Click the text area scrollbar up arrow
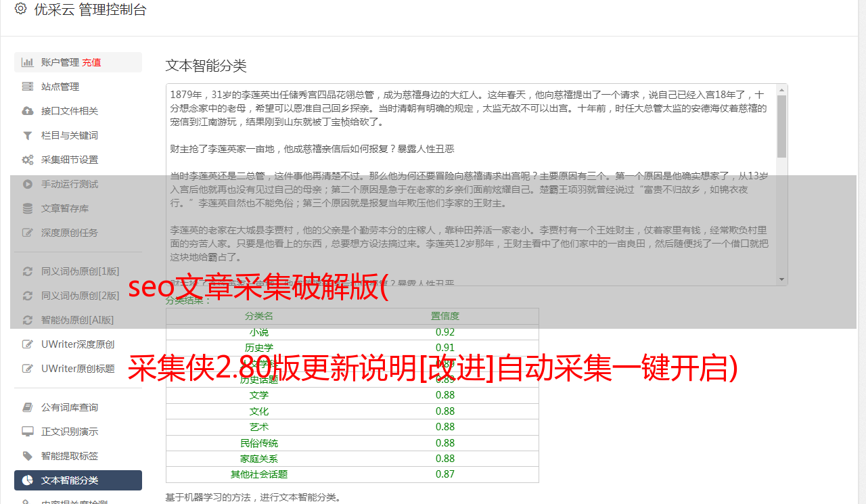This screenshot has width=866, height=504. coord(782,89)
